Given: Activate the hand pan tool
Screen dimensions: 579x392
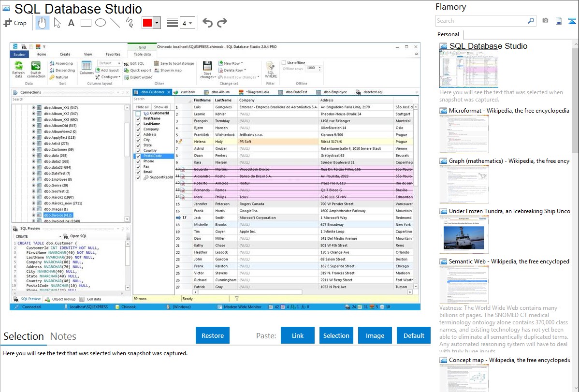Looking at the screenshot, I should pos(43,23).
